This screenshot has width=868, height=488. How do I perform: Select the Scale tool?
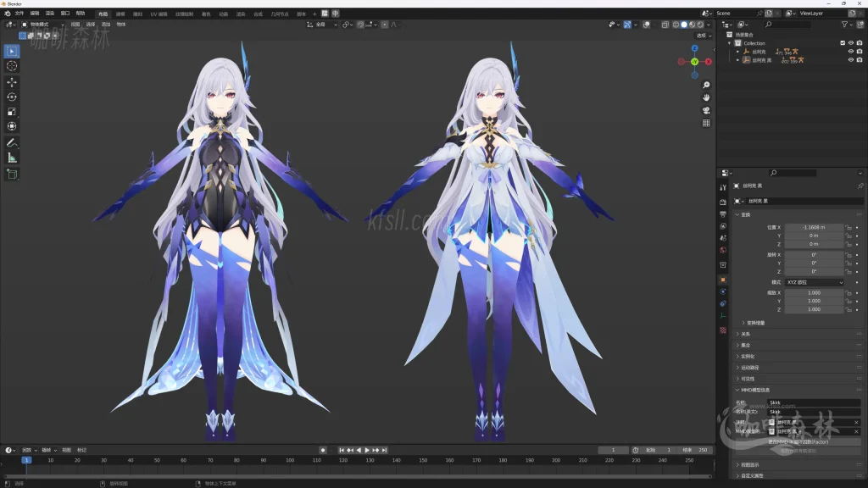(12, 112)
